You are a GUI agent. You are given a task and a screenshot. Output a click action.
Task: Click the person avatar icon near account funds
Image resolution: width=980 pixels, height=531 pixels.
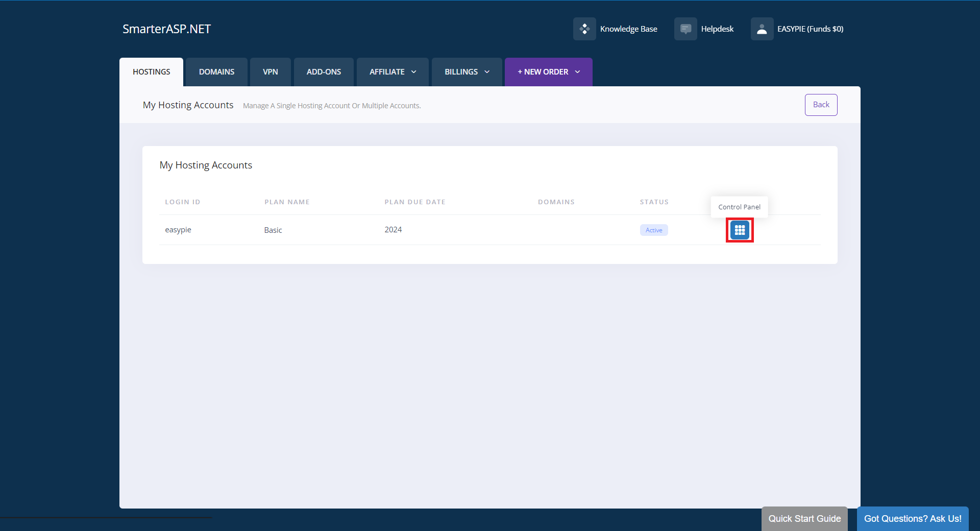pos(762,29)
